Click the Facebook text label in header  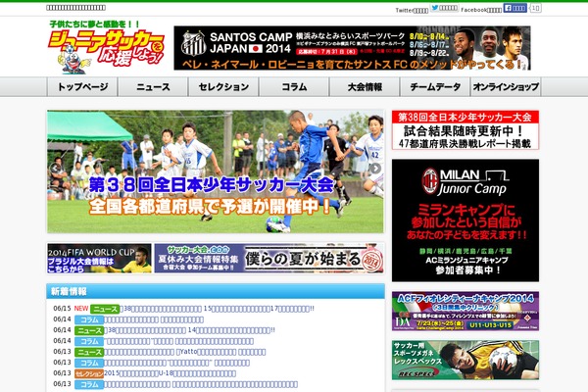click(481, 10)
